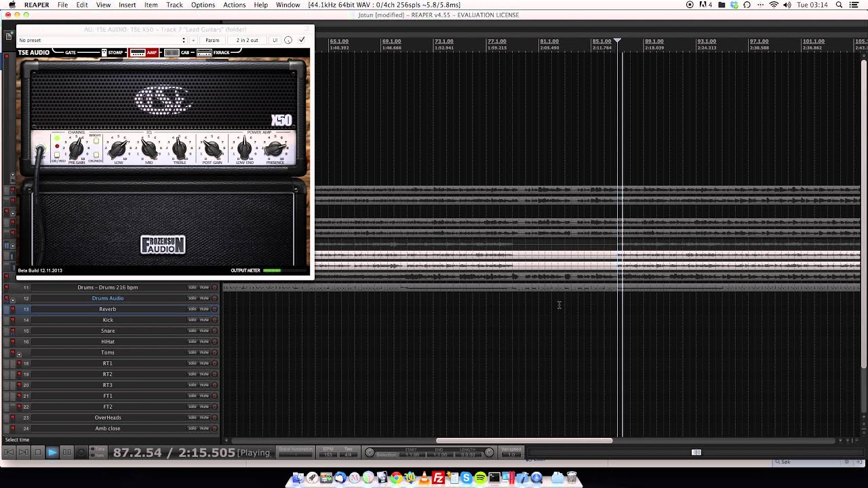Click the playback rate value field
868x488 pixels.
pyautogui.click(x=511, y=454)
